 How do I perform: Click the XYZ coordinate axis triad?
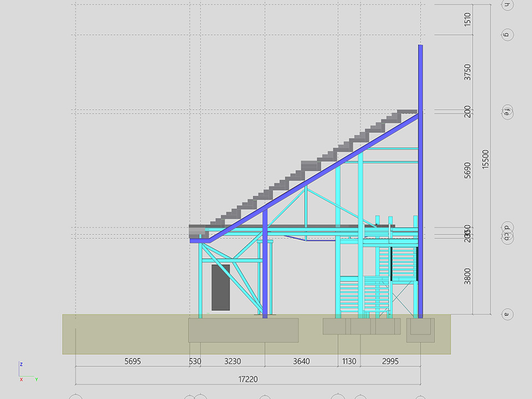click(x=26, y=373)
